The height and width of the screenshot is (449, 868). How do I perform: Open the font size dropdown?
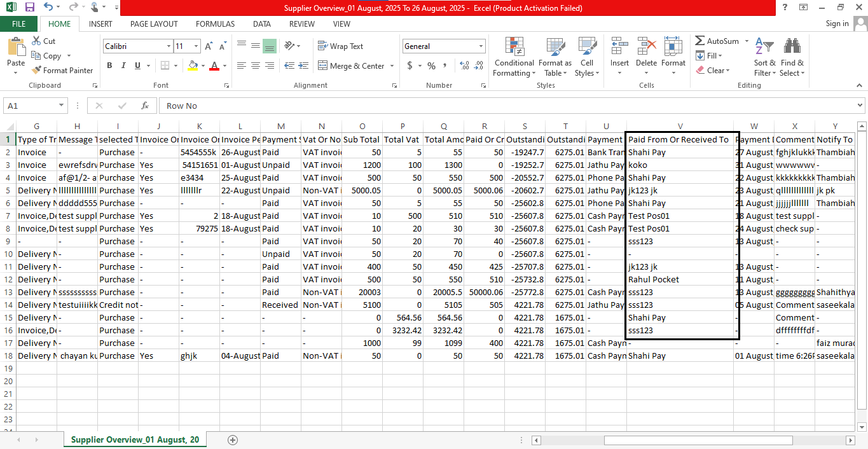tap(196, 46)
